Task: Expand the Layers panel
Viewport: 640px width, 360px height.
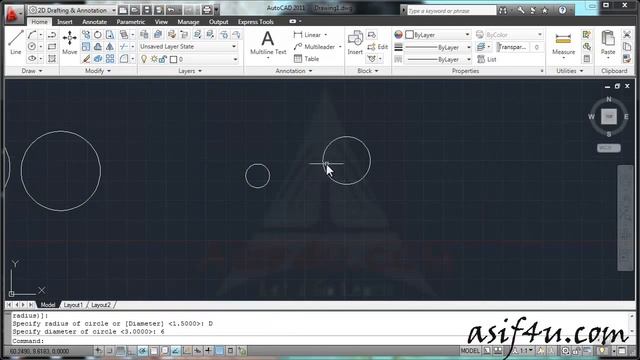Action: (x=190, y=71)
